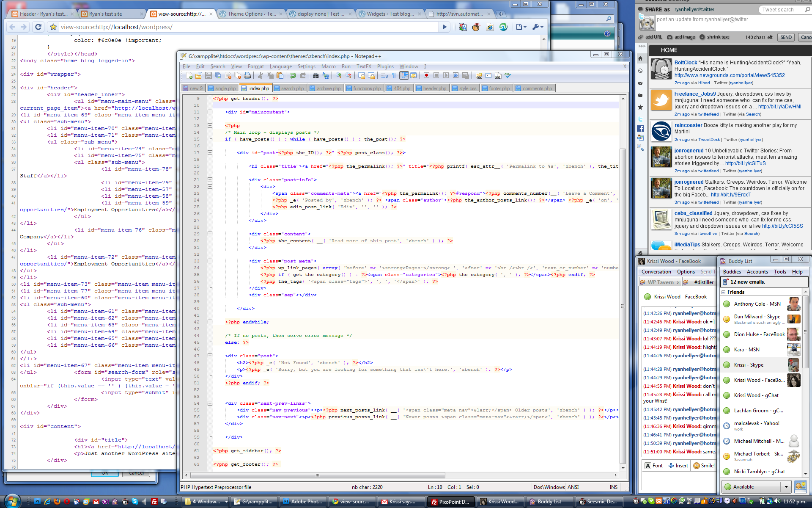The width and height of the screenshot is (812, 508).
Task: Toggle show all characters pilcrow icon
Action: click(x=394, y=75)
